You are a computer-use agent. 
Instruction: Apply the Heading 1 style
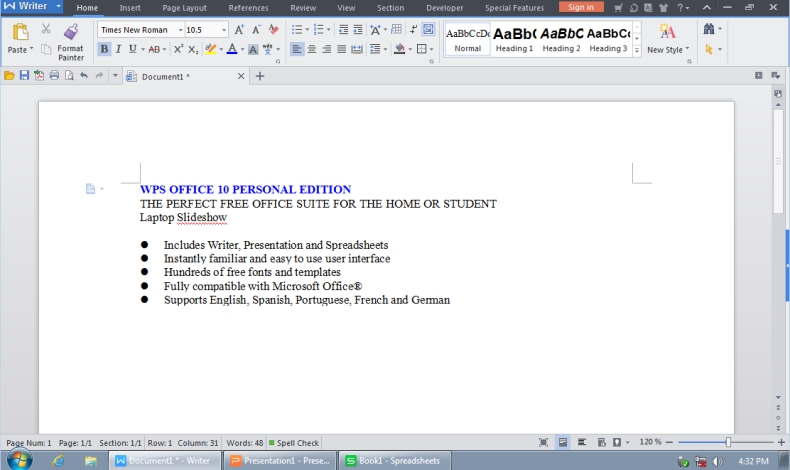pyautogui.click(x=515, y=39)
